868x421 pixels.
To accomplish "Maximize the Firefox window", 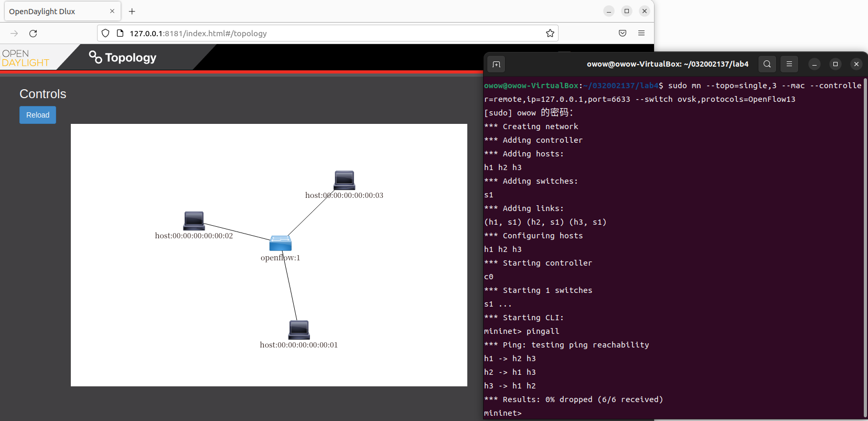I will (627, 11).
